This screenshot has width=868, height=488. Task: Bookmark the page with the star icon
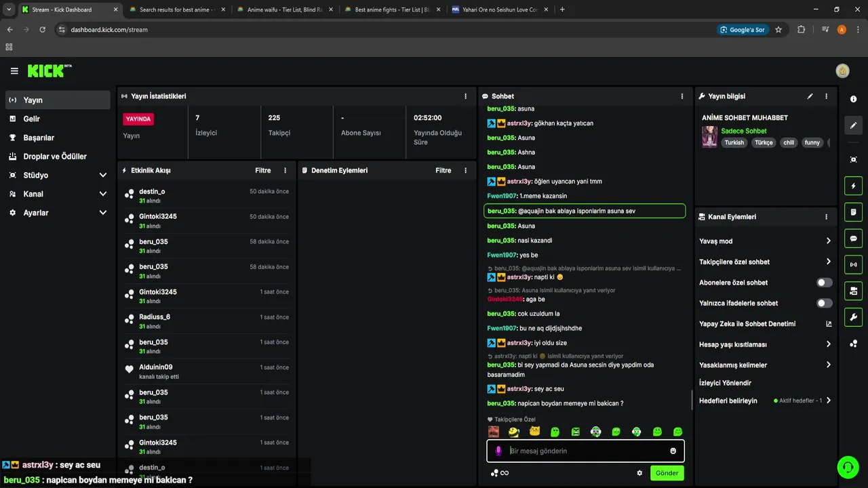778,30
